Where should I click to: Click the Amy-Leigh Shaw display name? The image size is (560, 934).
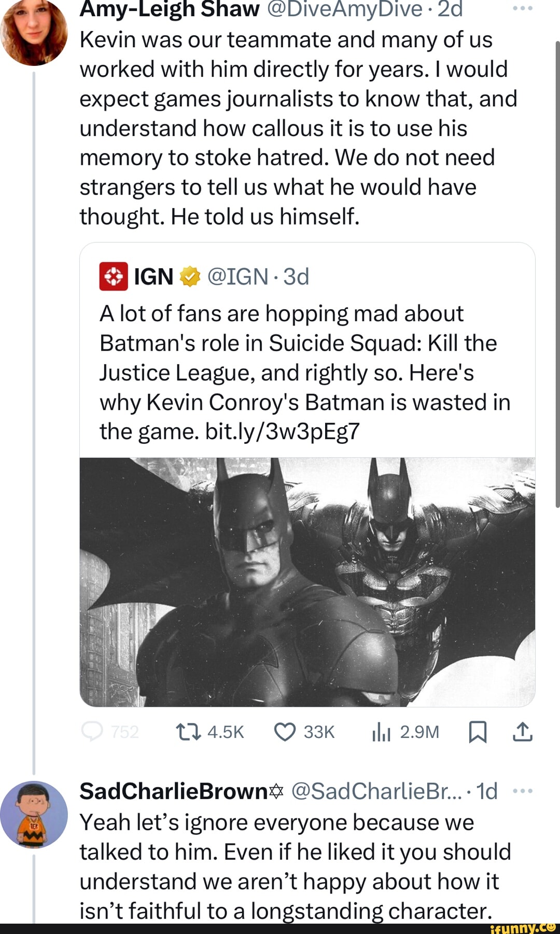170,9
